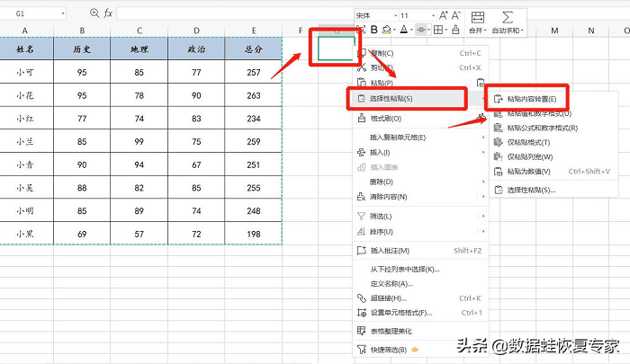Click the fx insert function icon
630x364 pixels.
tap(108, 13)
